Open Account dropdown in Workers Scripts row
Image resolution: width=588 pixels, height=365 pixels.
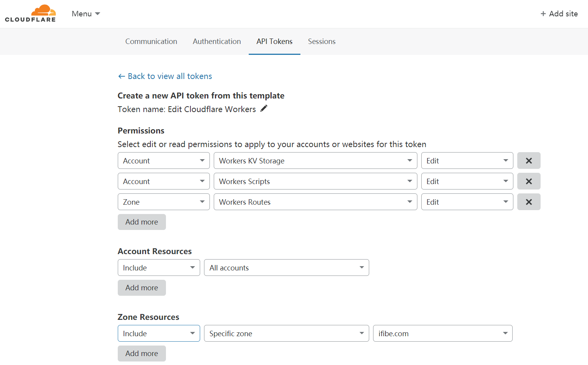coord(164,181)
